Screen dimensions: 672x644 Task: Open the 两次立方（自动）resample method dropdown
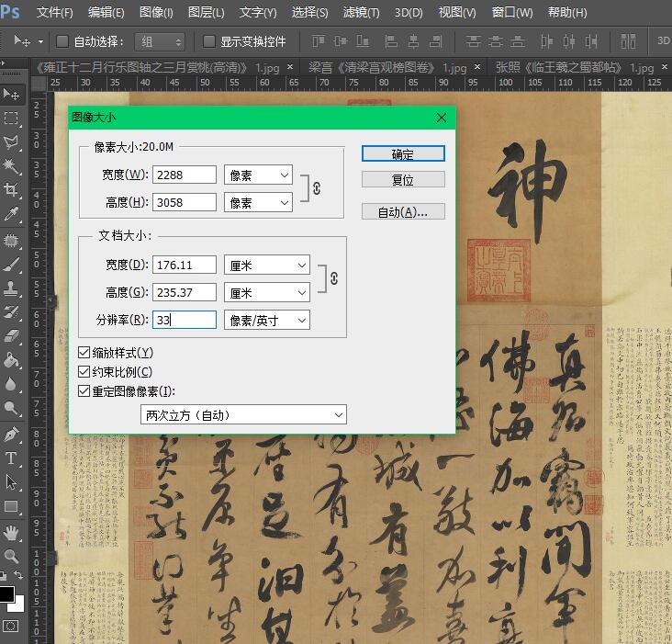243,415
